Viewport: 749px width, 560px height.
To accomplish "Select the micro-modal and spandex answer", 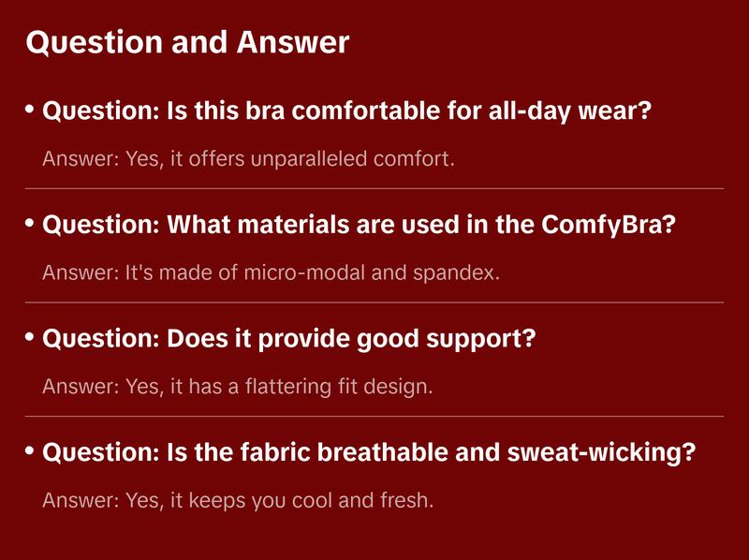I will pos(272,273).
